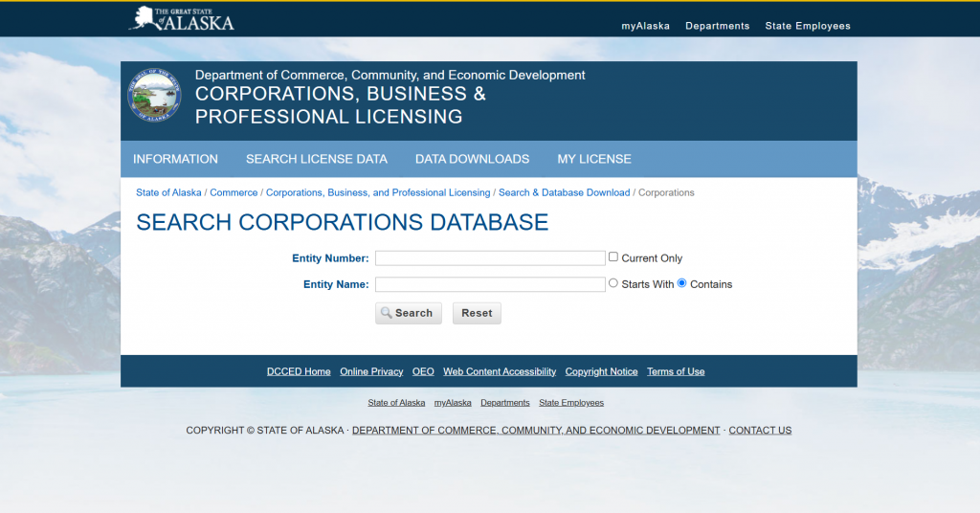Focus the Entity Number input field
Viewport: 980px width, 513px height.
click(490, 258)
